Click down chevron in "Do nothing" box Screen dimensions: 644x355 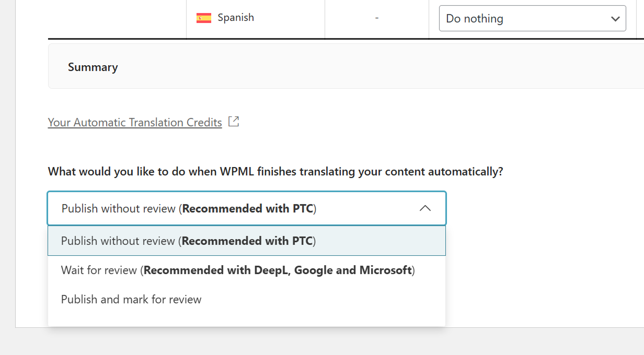[615, 19]
